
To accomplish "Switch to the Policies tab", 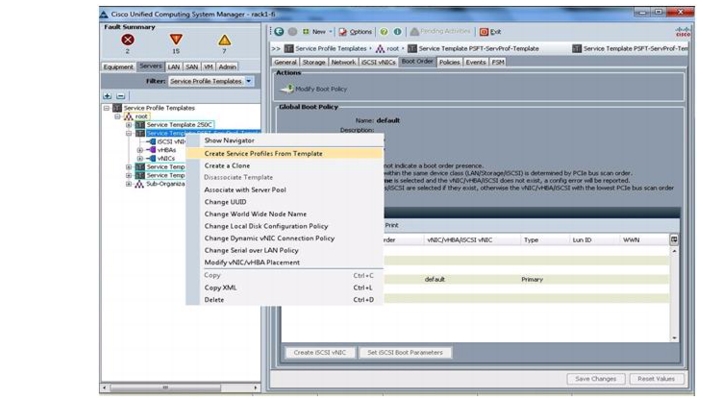I will pos(449,62).
